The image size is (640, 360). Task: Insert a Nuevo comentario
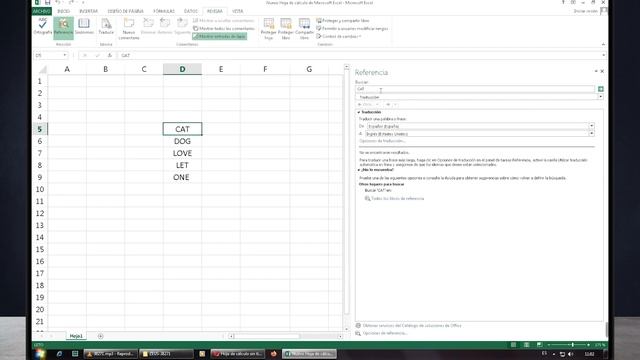tap(129, 29)
